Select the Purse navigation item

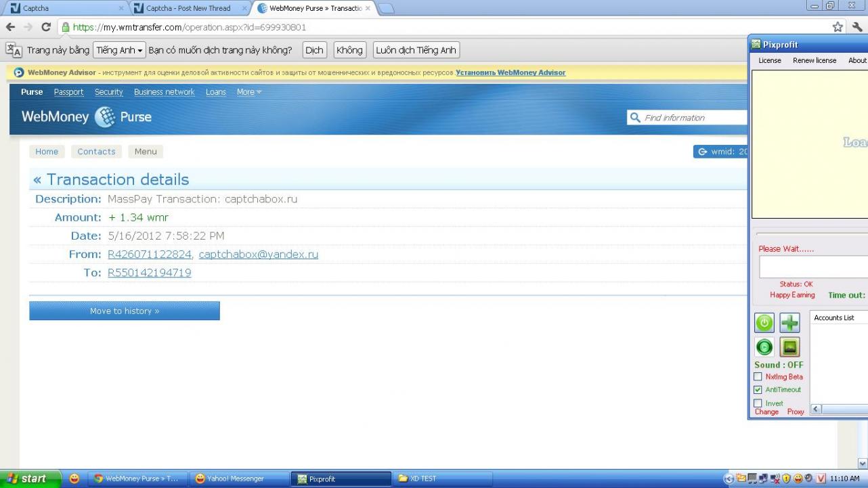click(32, 92)
